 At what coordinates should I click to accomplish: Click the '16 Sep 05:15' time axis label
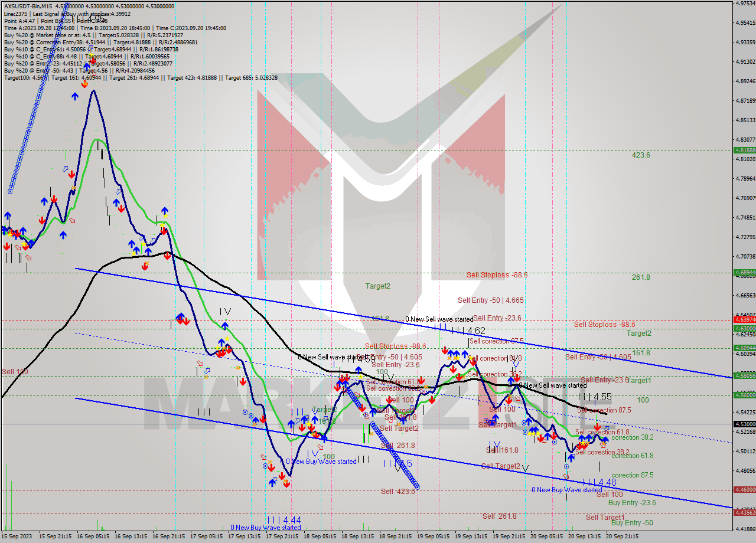click(x=93, y=537)
